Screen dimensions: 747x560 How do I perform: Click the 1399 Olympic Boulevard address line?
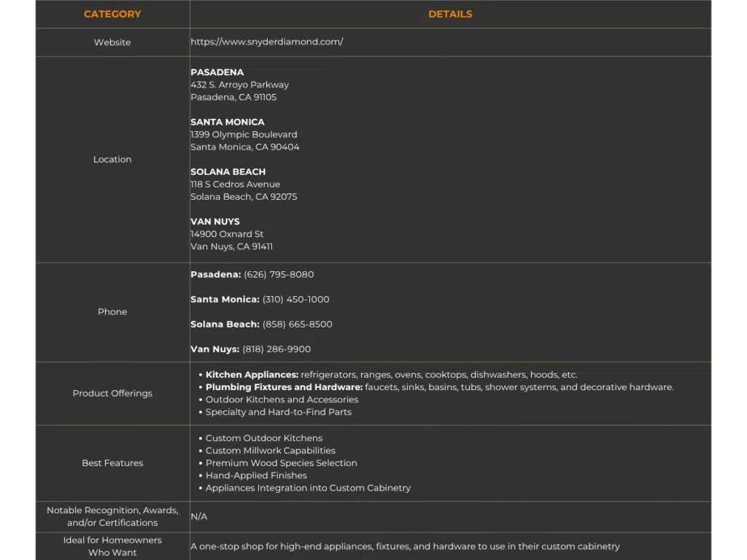244,134
